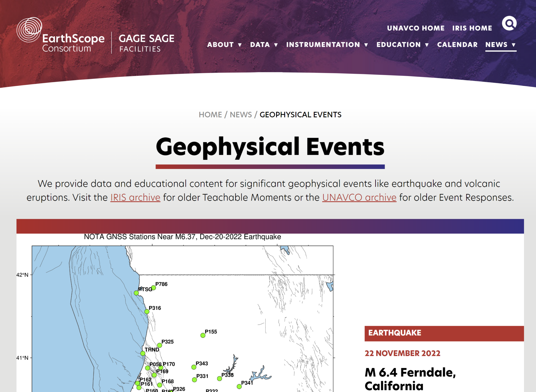Click the Earthquake category label
The height and width of the screenshot is (392, 536).
(x=394, y=333)
